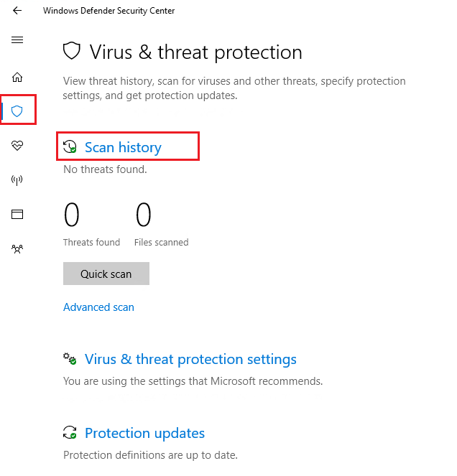Expand the hamburger navigation menu
457x476 pixels.
click(17, 40)
